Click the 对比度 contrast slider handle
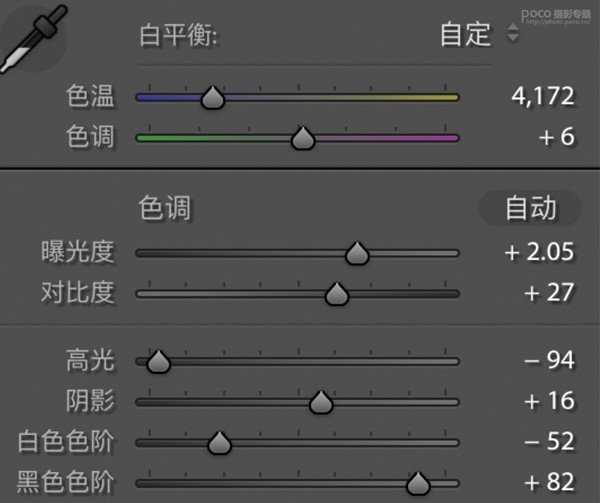The width and height of the screenshot is (600, 503). coord(336,294)
